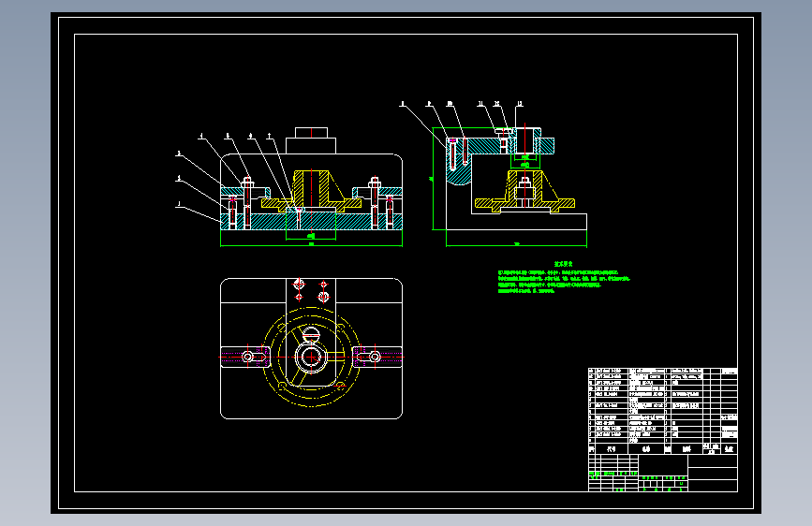Click the base length dimension below side view
812x526 pixels.
[x=516, y=244]
